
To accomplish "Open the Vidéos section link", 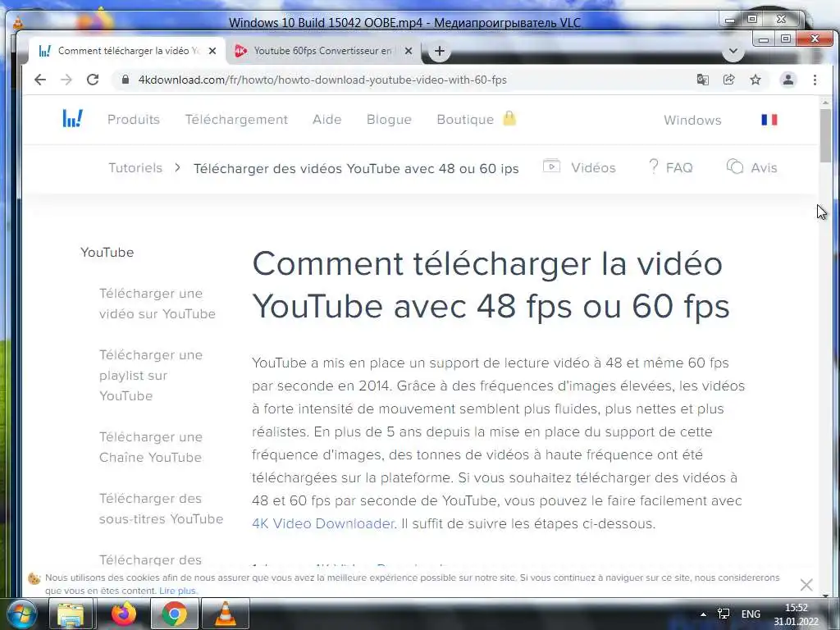I will pos(593,167).
